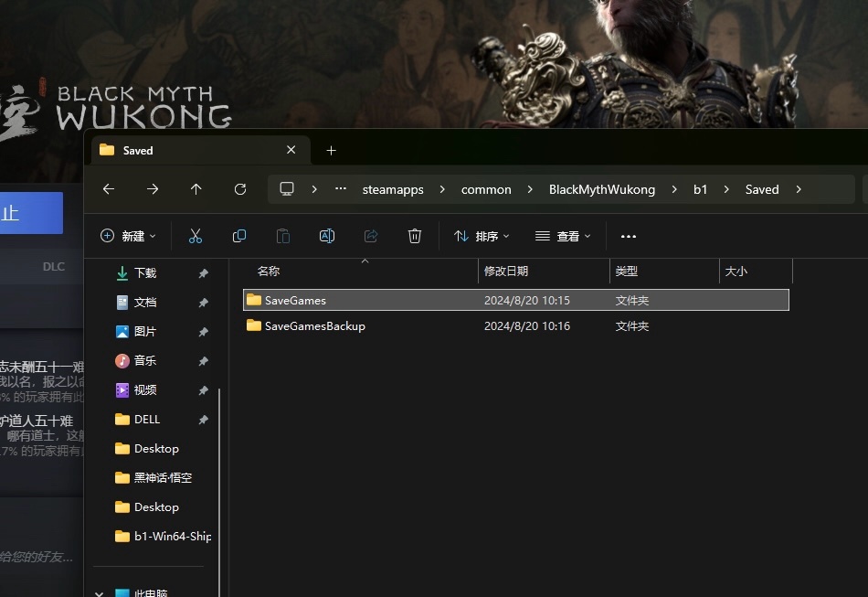Unpin DELL using its pin icon
The image size is (868, 597).
pos(203,420)
